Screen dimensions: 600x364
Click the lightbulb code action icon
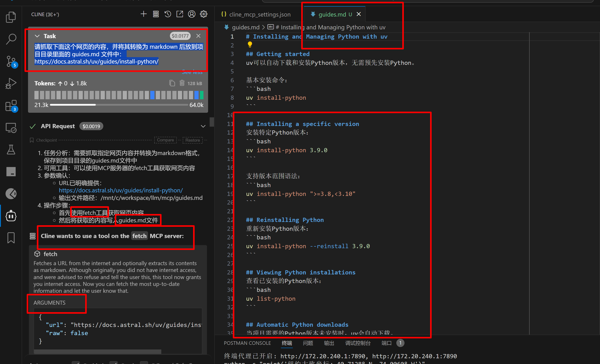[250, 45]
